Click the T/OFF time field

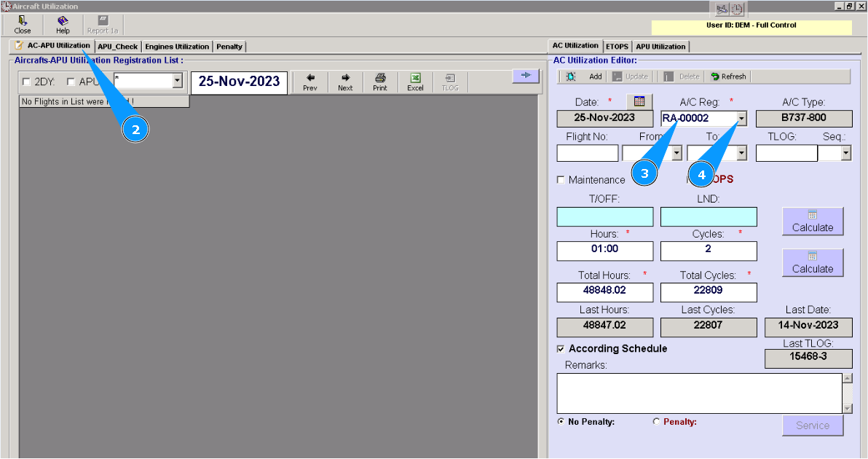click(605, 217)
